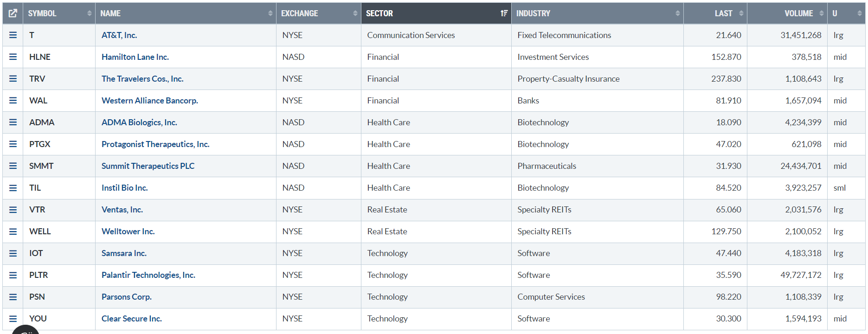Viewport: 868px width, 334px height.
Task: Sort the table by the Volume column
Action: (798, 13)
